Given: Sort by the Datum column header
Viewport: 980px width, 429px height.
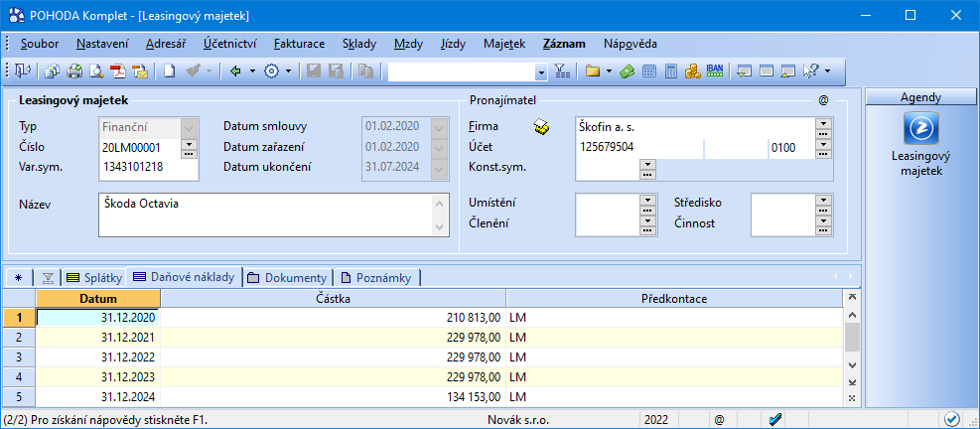Looking at the screenshot, I should 98,298.
